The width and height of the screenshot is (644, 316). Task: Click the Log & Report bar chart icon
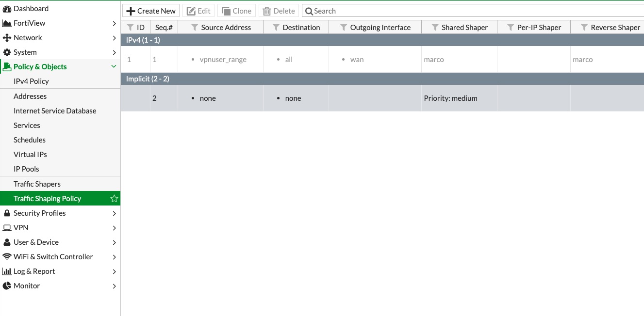7,271
